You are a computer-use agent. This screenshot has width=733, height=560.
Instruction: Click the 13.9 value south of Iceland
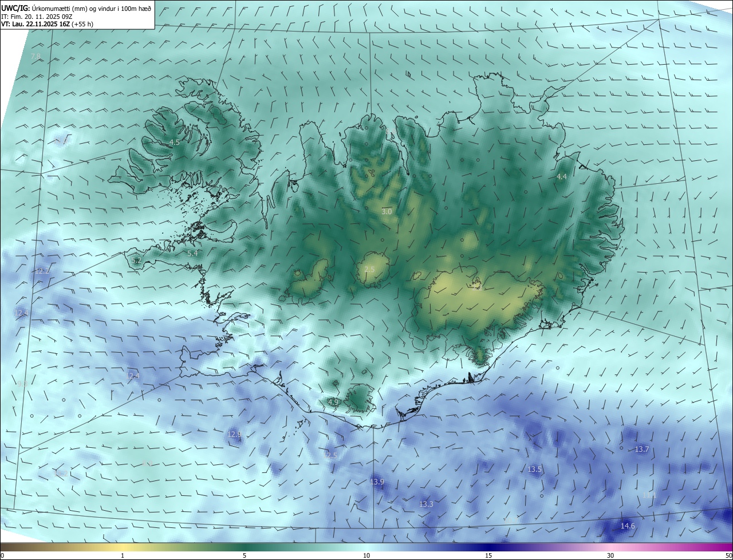377,482
